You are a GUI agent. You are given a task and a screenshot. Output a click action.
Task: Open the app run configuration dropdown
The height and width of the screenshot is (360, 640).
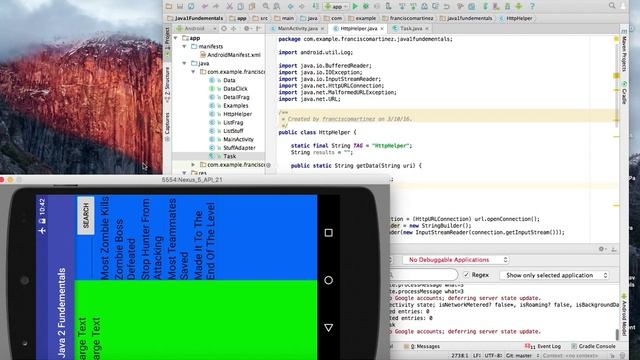(336, 6)
